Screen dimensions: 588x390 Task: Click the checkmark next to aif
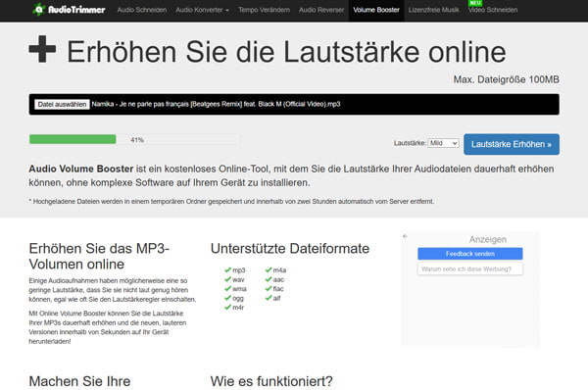(x=269, y=298)
